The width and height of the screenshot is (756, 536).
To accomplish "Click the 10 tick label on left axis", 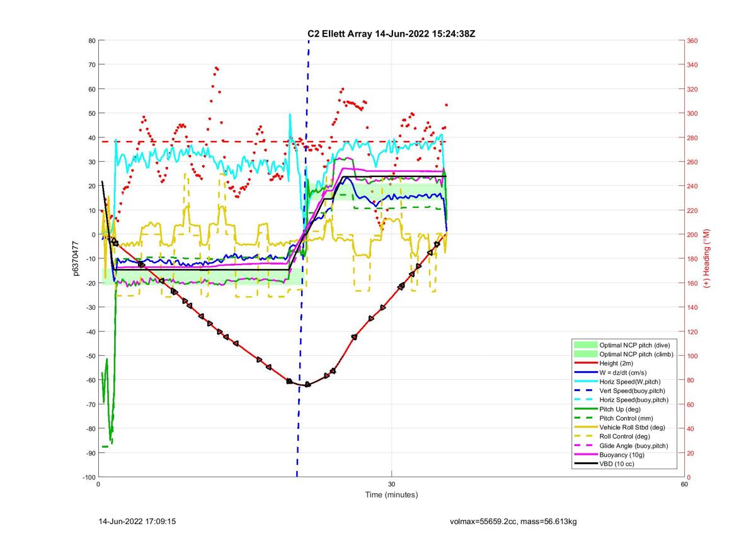I will coord(91,210).
